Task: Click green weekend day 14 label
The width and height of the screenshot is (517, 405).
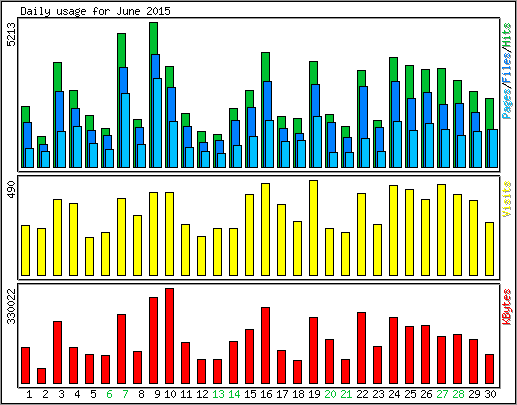Action: pos(234,394)
